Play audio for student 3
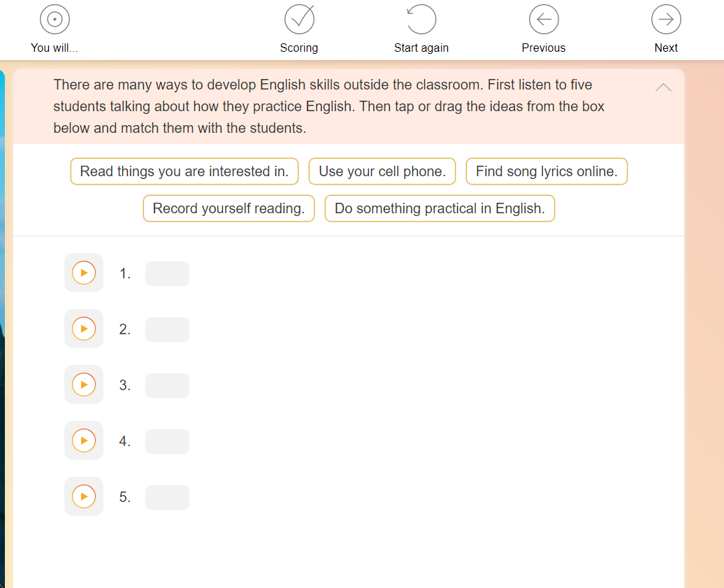The height and width of the screenshot is (588, 724). (84, 385)
